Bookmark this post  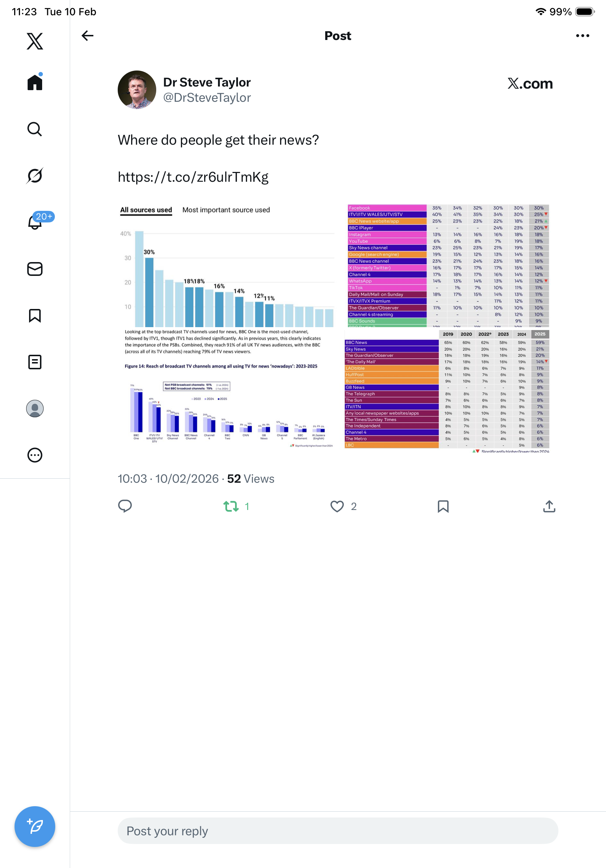[443, 506]
